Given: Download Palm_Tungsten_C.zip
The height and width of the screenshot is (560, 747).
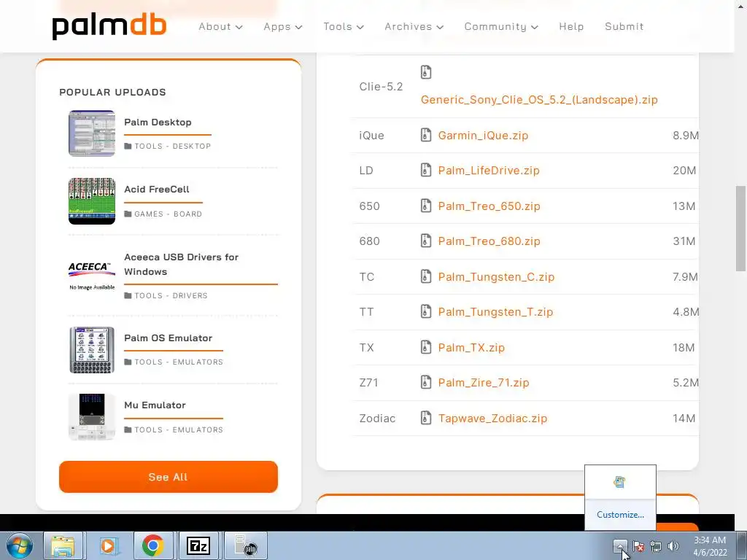Looking at the screenshot, I should pyautogui.click(x=496, y=276).
